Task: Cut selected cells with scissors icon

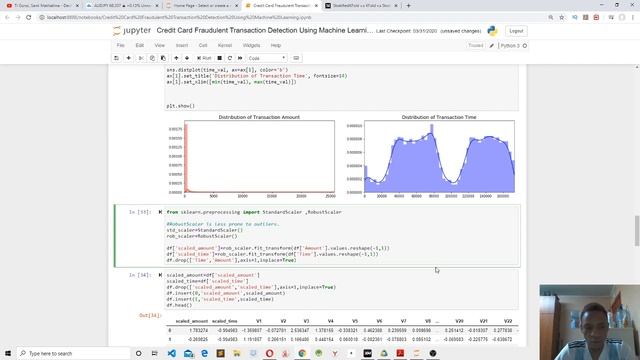Action: tap(141, 58)
